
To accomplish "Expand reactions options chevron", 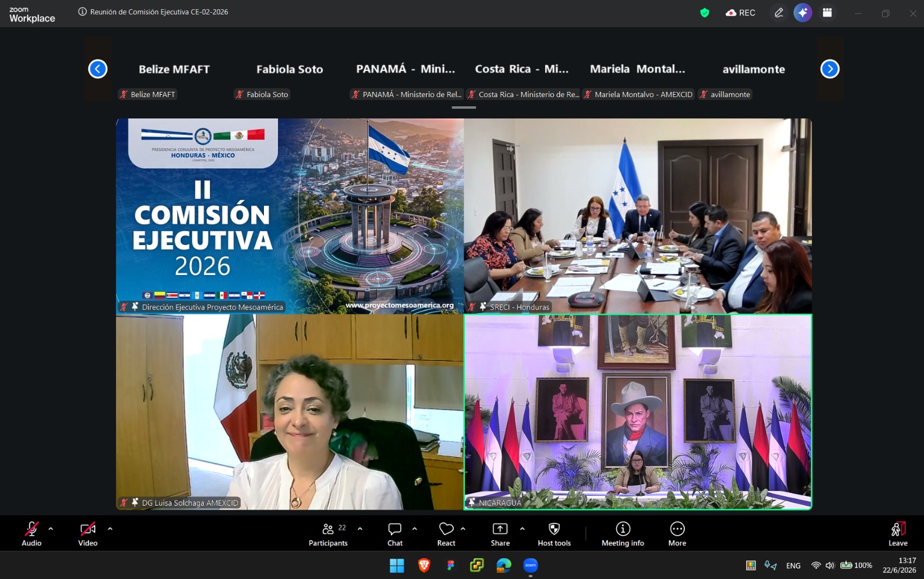I will (x=463, y=529).
